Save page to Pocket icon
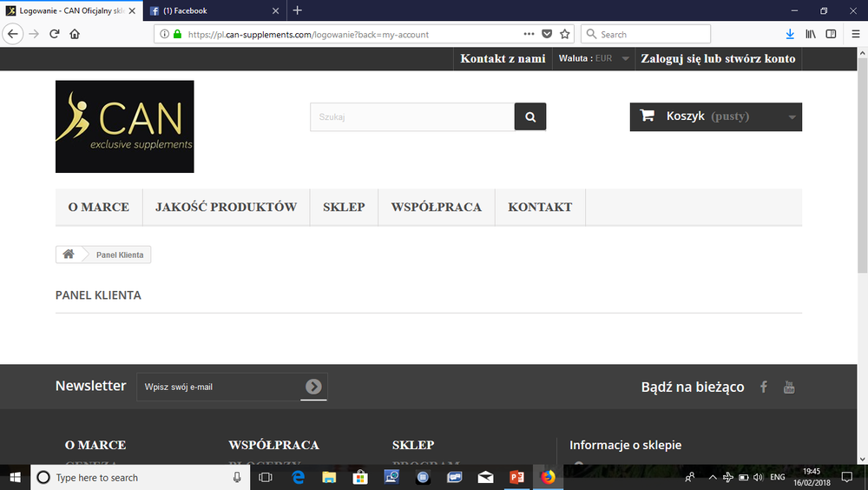This screenshot has height=490, width=868. pos(547,34)
